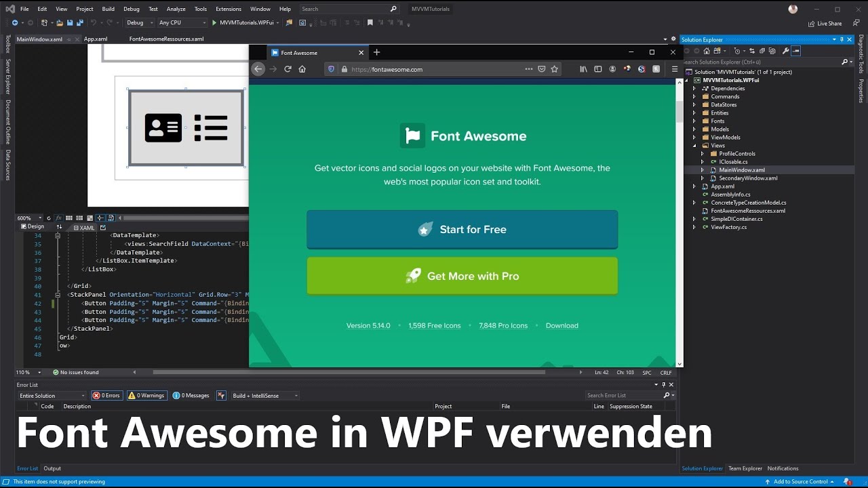This screenshot has height=488, width=868.
Task: Reload the Font Awesome page
Action: click(288, 68)
